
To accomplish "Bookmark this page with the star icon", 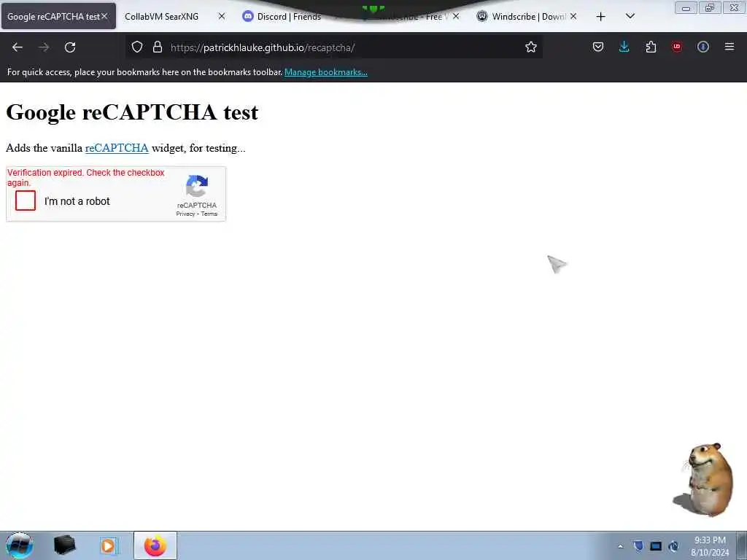I will point(531,47).
